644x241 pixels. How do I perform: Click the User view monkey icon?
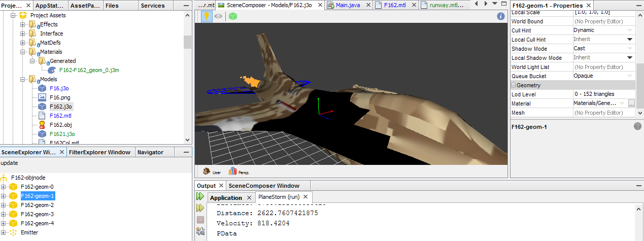tap(207, 171)
